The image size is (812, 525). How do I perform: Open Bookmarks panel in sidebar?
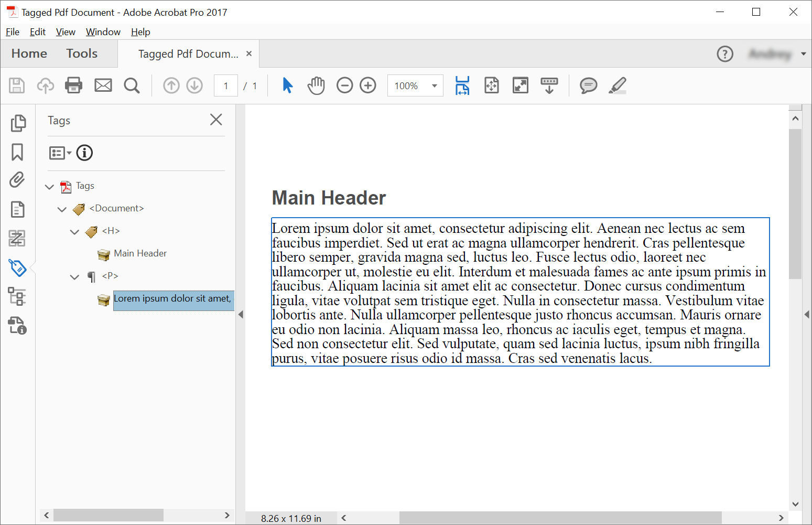coord(17,152)
